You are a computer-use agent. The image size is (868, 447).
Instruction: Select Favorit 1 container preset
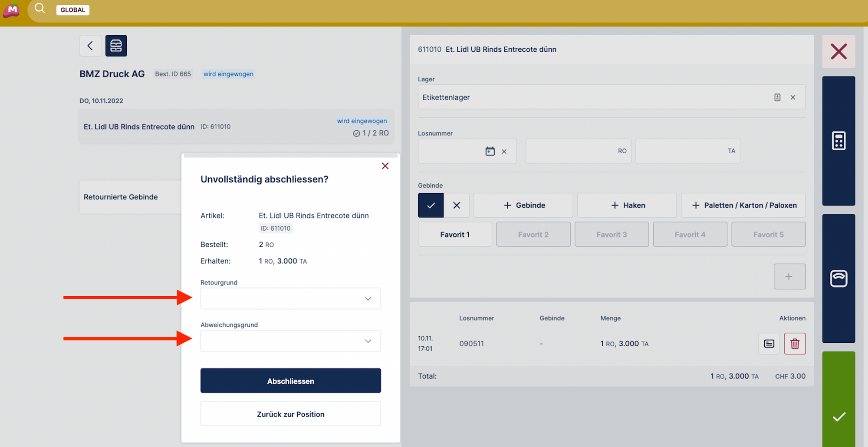455,235
